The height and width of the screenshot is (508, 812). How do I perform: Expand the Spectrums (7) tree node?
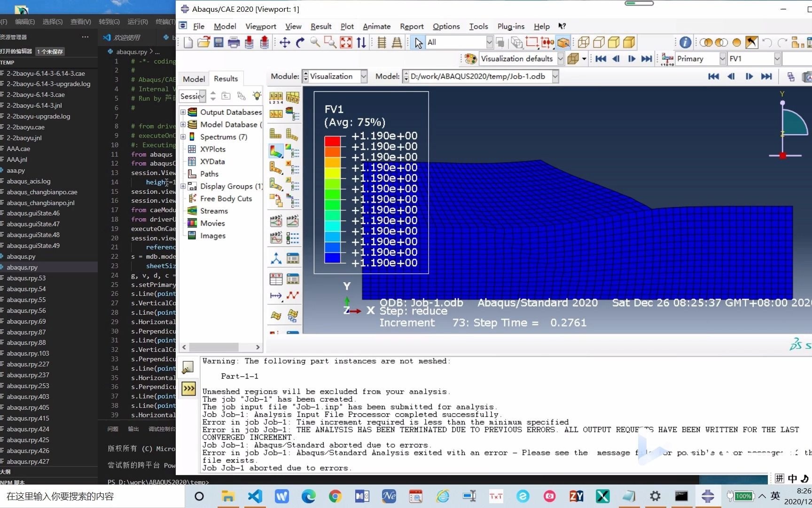click(x=183, y=137)
